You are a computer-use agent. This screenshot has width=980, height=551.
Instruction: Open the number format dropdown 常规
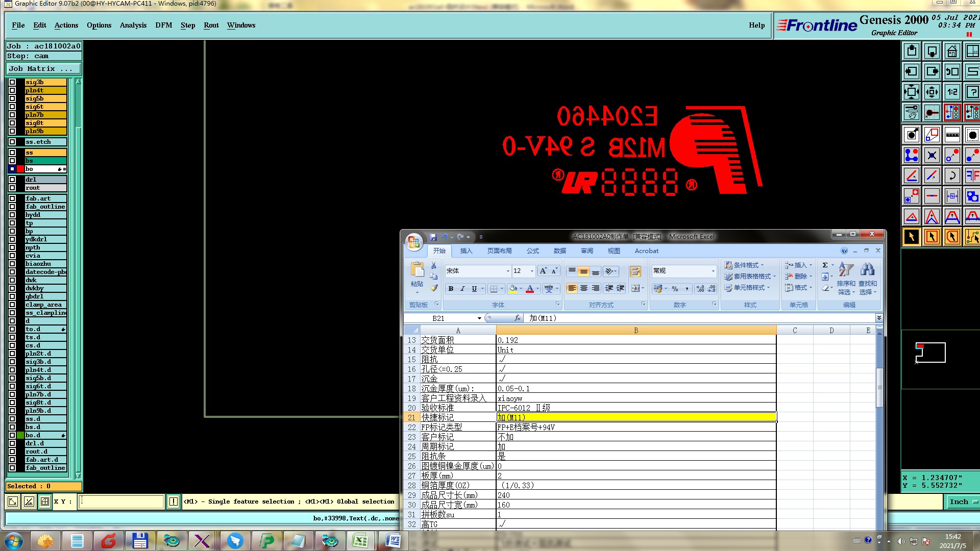(x=713, y=271)
